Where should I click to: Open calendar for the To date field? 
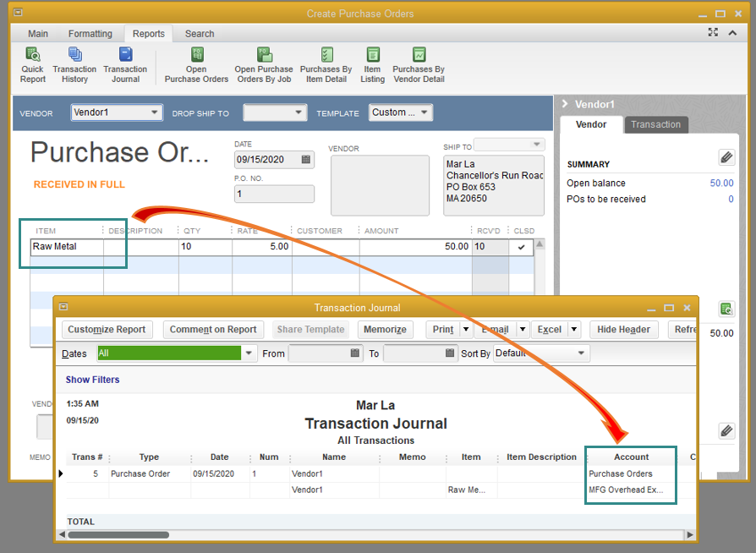coord(450,353)
